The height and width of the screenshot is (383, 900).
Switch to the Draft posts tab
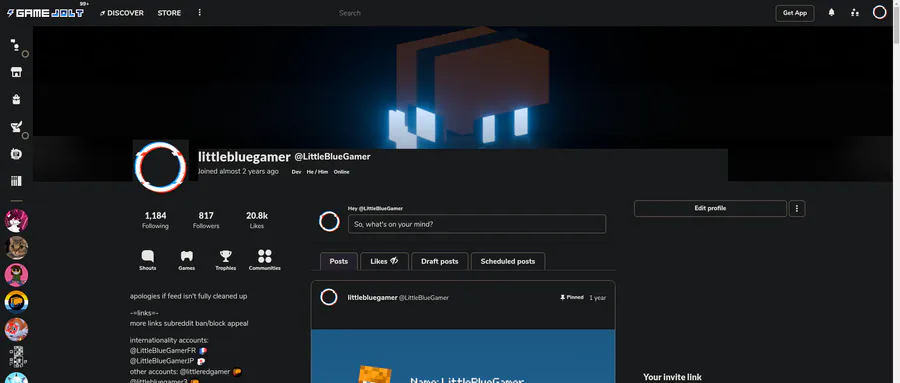point(440,261)
